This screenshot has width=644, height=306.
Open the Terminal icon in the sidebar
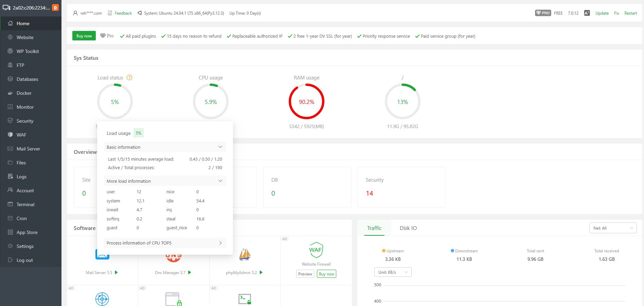(x=10, y=204)
